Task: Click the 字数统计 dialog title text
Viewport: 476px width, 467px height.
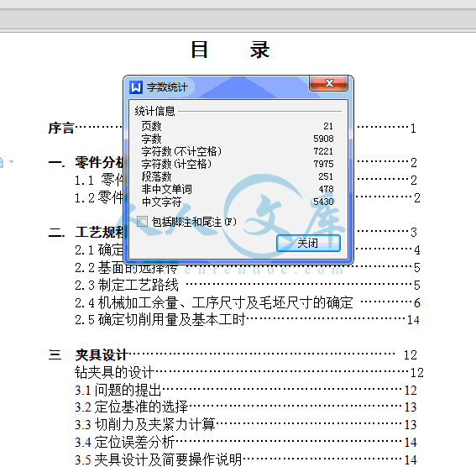Action: [x=167, y=87]
